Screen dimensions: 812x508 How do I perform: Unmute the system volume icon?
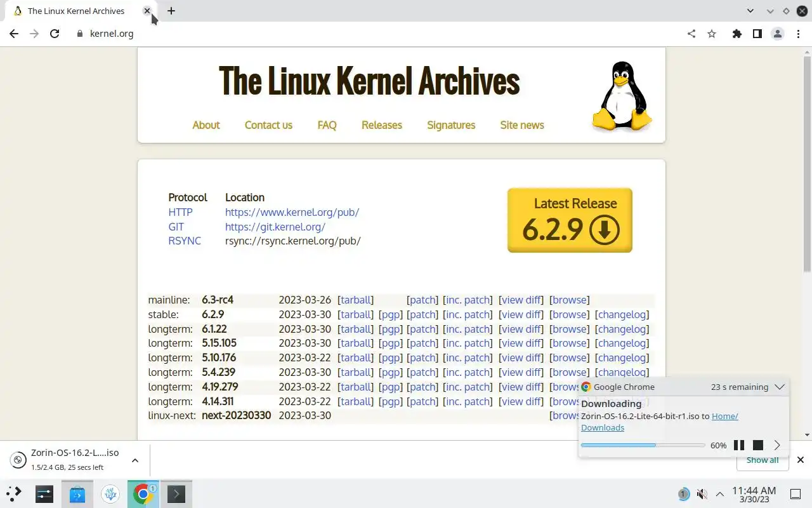(x=702, y=493)
